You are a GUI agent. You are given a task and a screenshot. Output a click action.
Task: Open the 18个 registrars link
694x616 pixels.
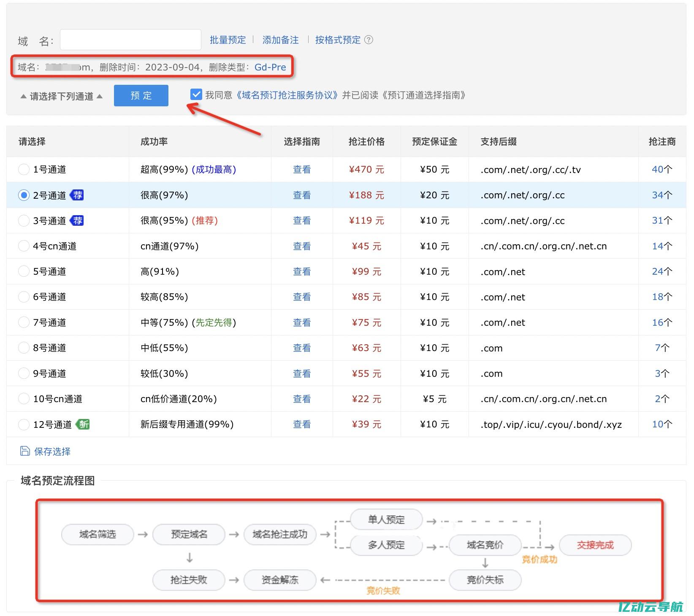coord(662,297)
